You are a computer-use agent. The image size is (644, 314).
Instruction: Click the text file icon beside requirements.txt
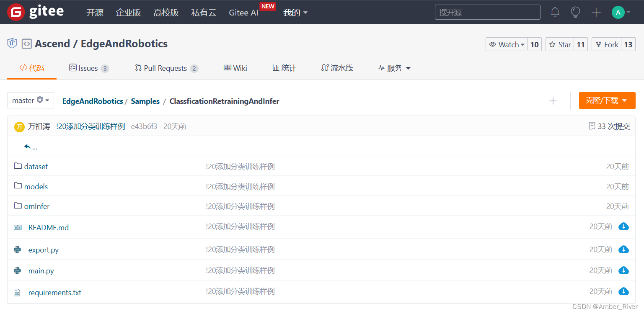(17, 292)
